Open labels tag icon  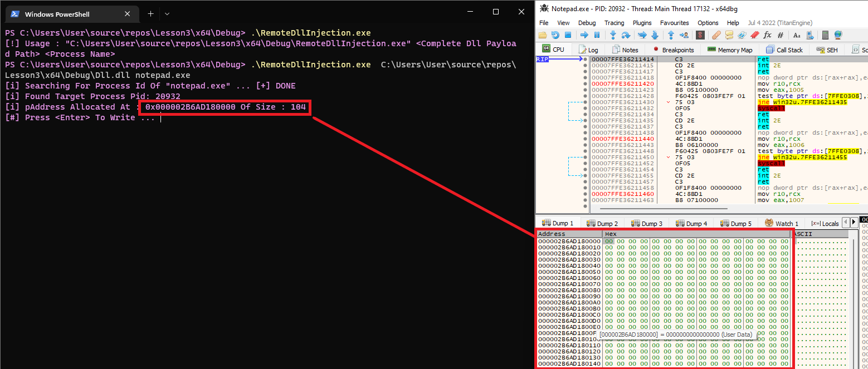(x=742, y=35)
